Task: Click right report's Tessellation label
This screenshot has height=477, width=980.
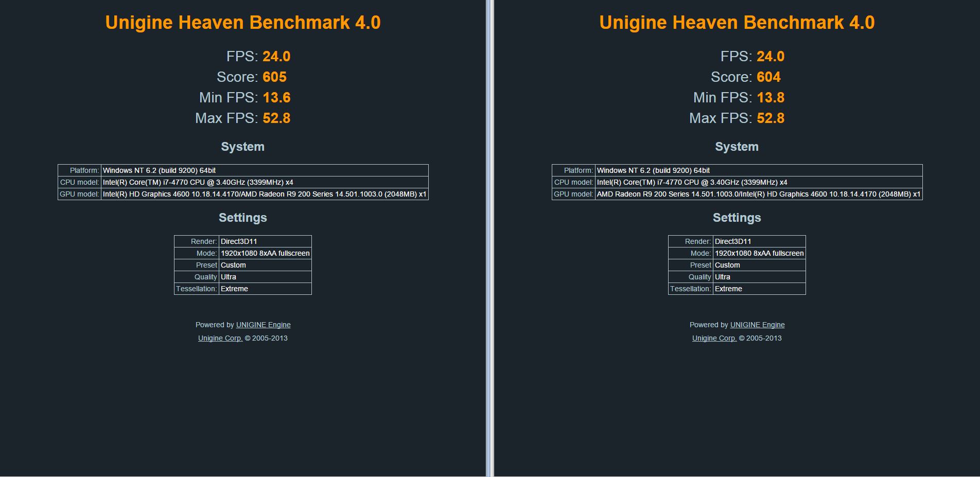Action: [x=690, y=289]
